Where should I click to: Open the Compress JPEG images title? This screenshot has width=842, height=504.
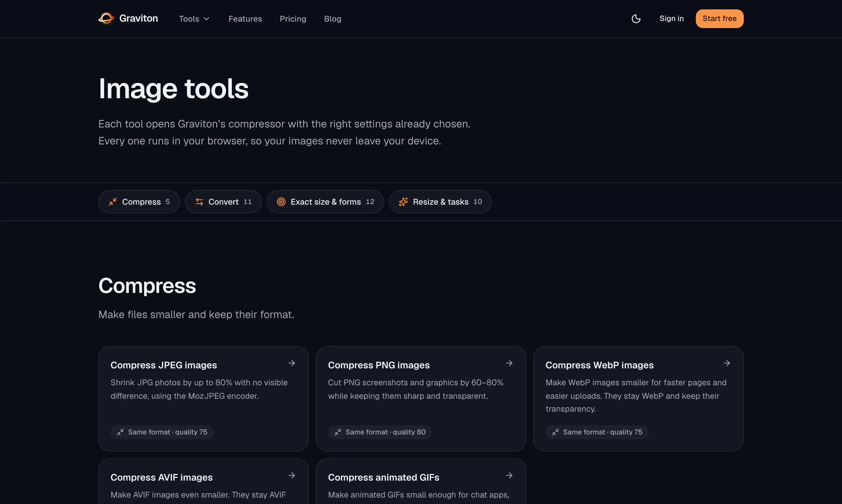tap(164, 365)
